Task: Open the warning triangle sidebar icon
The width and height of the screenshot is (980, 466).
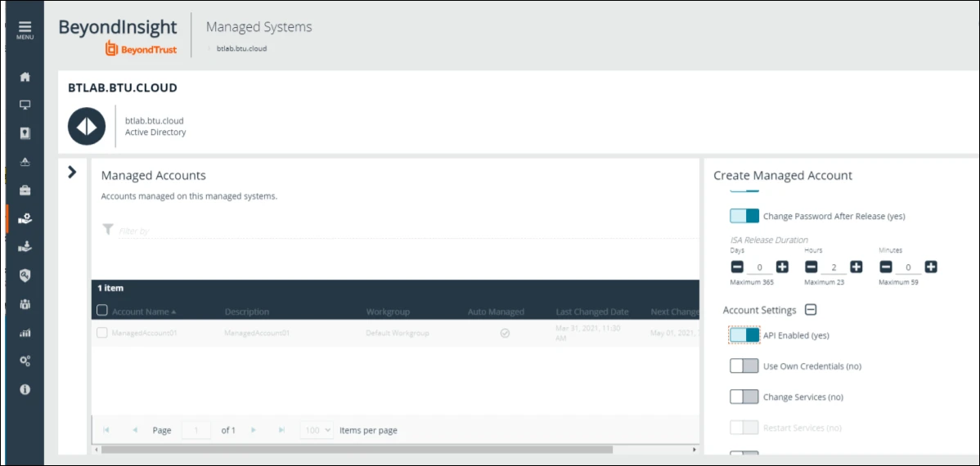Action: 25,162
